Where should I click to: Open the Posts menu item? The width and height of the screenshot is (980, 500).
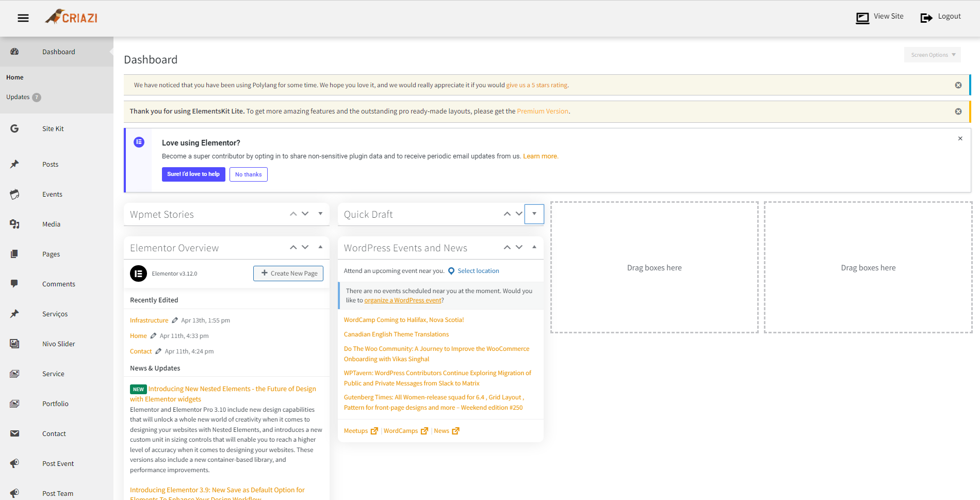[x=50, y=164]
